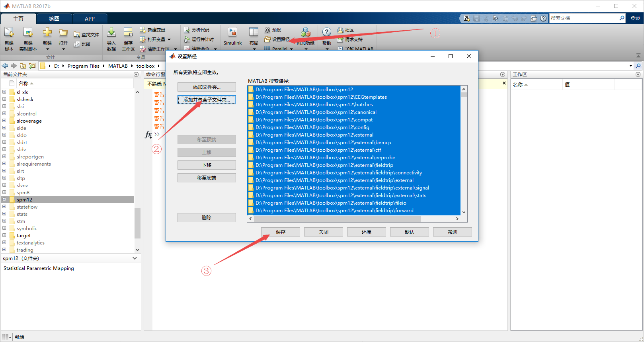Switch to the 绘图 tab
Image resolution: width=644 pixels, height=342 pixels.
click(x=54, y=19)
